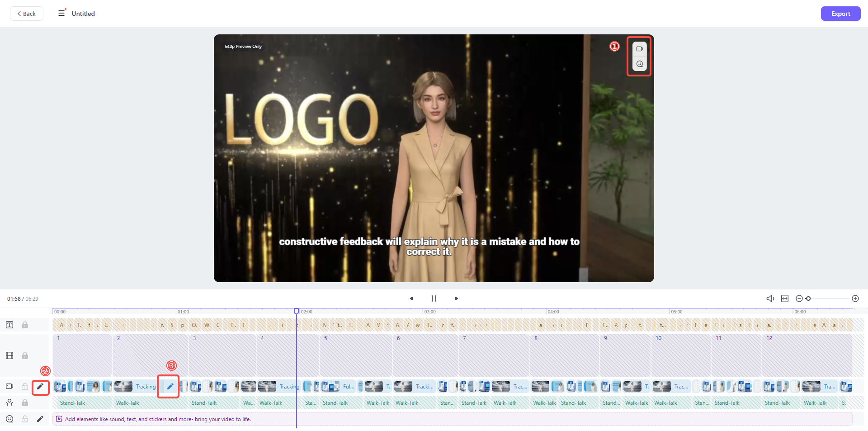This screenshot has width=868, height=431.
Task: Select scene 8 on the timeline
Action: click(565, 355)
